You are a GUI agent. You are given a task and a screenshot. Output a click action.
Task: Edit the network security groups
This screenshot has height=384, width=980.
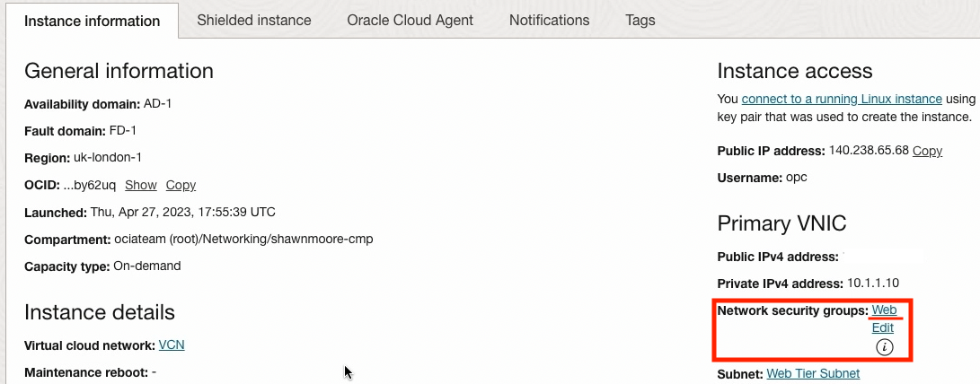tap(883, 328)
